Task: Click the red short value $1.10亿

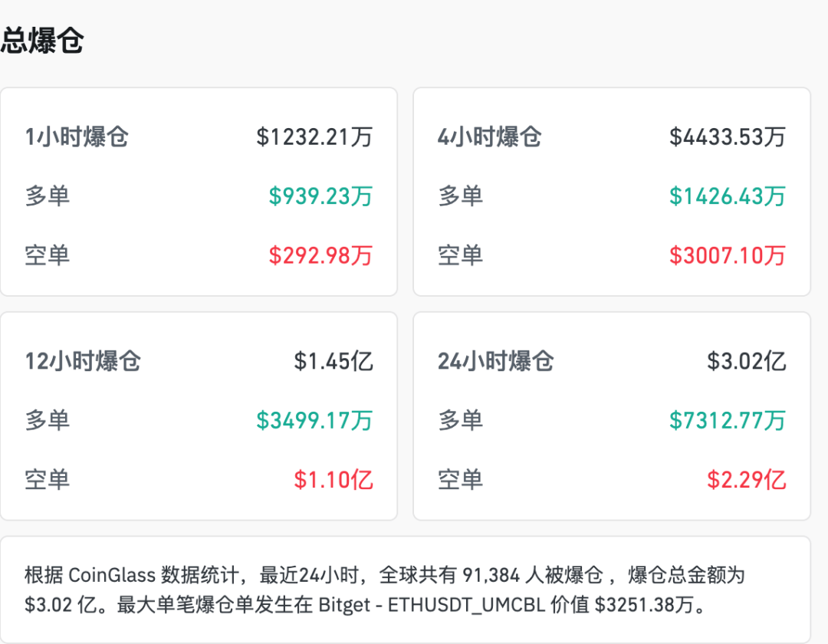Action: pyautogui.click(x=333, y=480)
